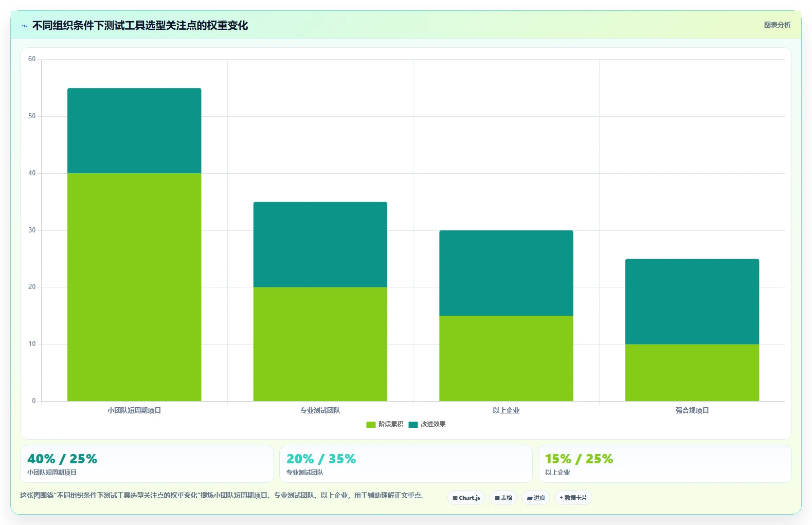Click the green bar segment for 专业测试团队
Viewport: 812px width, 525px height.
pyautogui.click(x=320, y=344)
